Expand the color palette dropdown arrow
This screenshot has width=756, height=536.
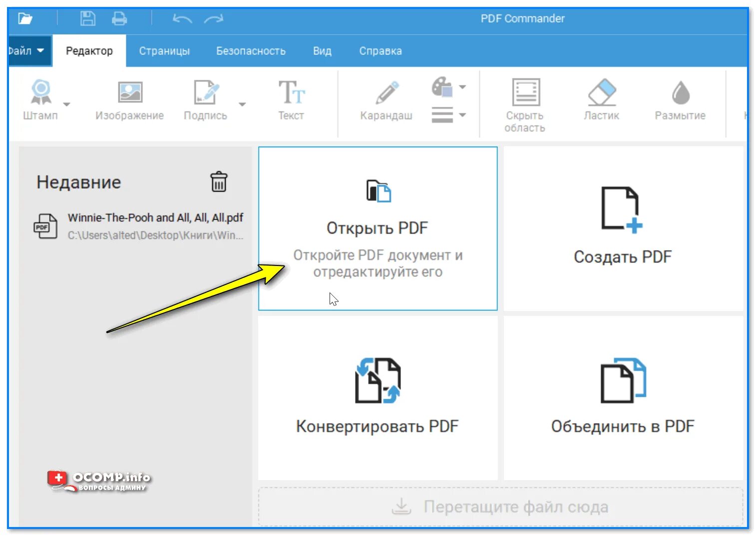point(462,87)
